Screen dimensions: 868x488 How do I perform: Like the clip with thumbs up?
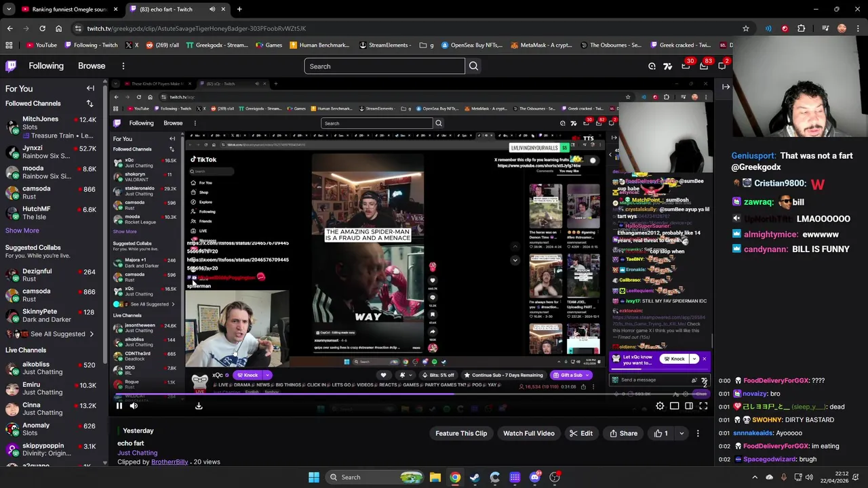tap(661, 433)
